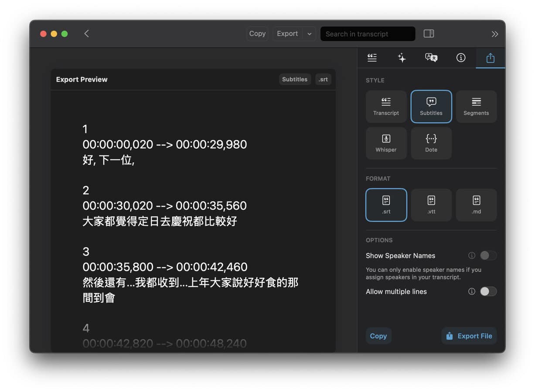Select the share/export tab icon
This screenshot has width=535, height=392.
tap(490, 58)
